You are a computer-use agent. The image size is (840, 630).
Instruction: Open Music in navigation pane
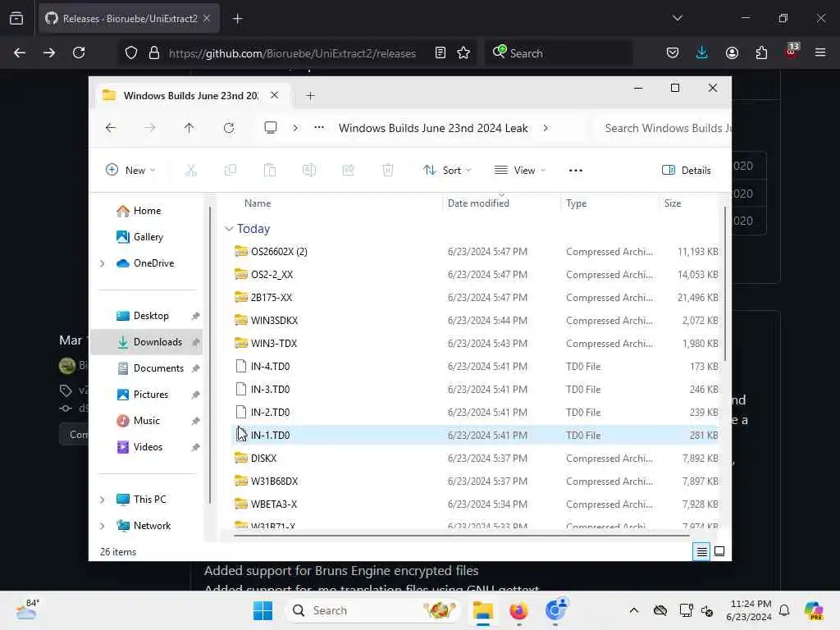(146, 421)
